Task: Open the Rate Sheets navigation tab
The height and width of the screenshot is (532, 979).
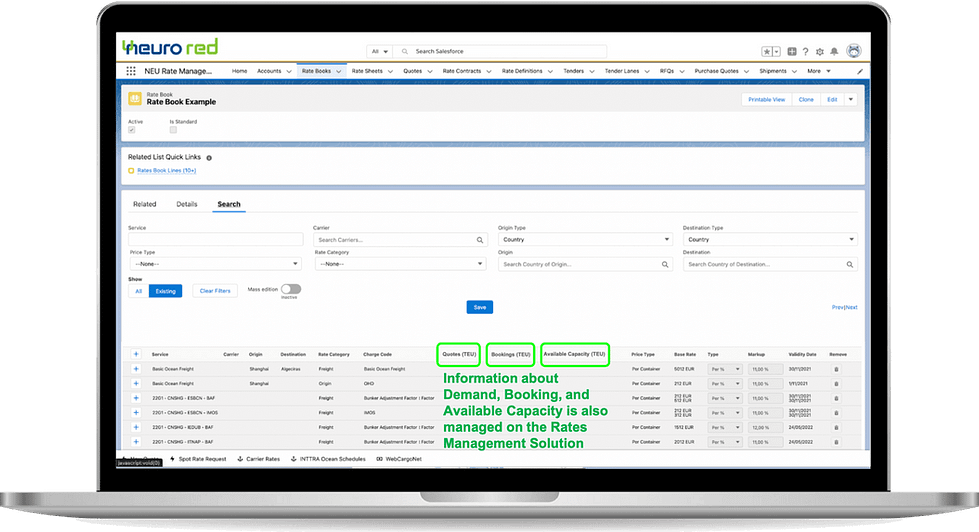Action: tap(369, 71)
